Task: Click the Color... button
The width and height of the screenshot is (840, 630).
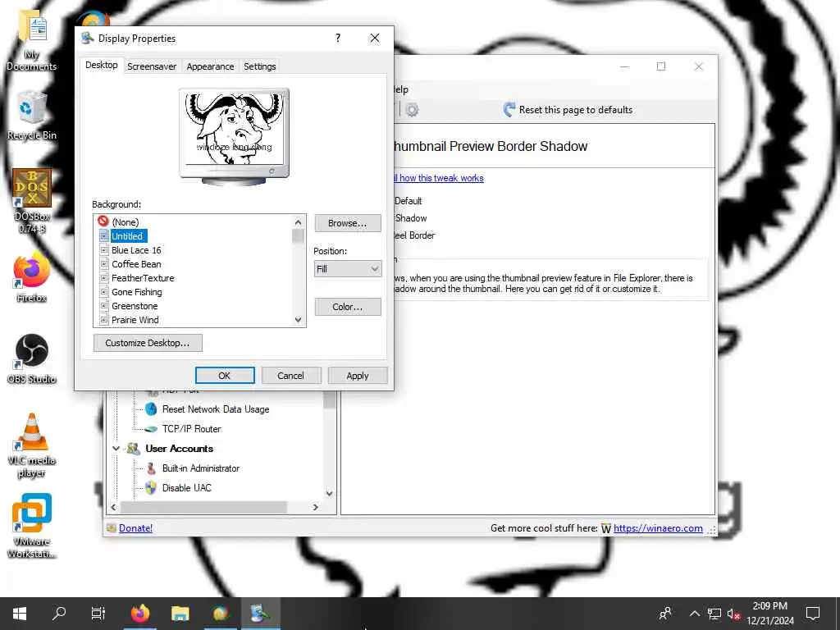Action: pyautogui.click(x=348, y=307)
